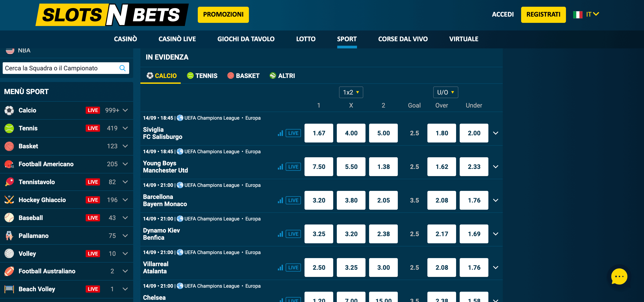Expand more odds for Villarreal Atalanta
The height and width of the screenshot is (302, 644).
[x=496, y=267]
